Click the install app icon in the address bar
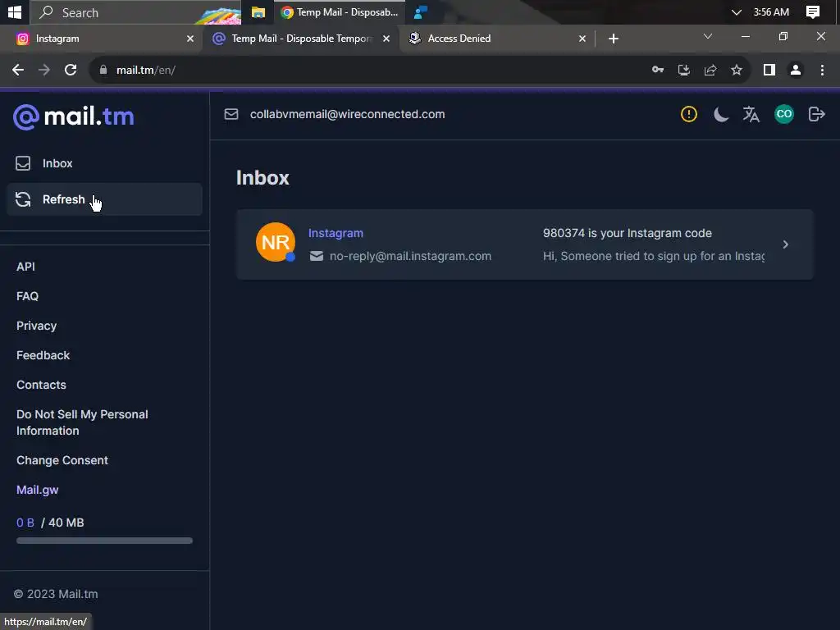Image resolution: width=840 pixels, height=630 pixels. coord(684,70)
